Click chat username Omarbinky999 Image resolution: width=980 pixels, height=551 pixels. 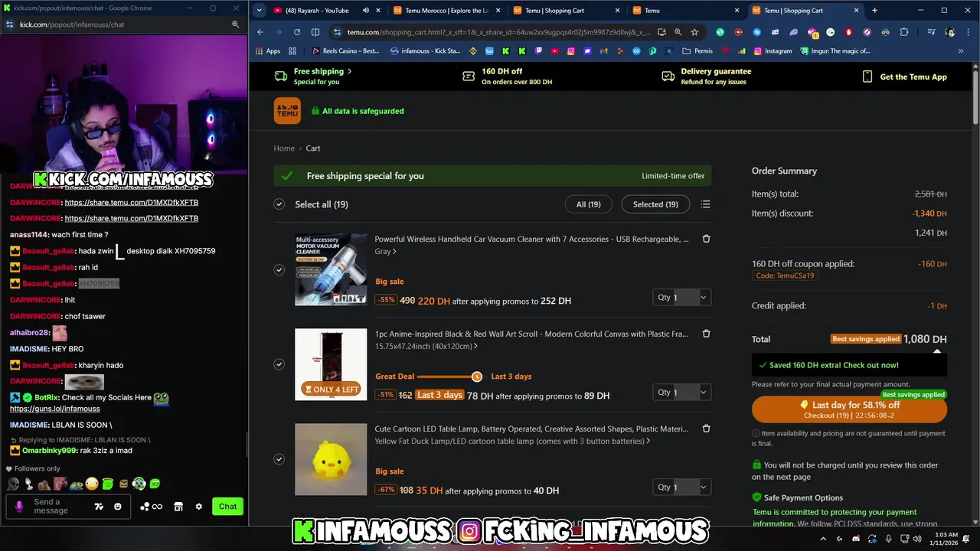pos(50,451)
